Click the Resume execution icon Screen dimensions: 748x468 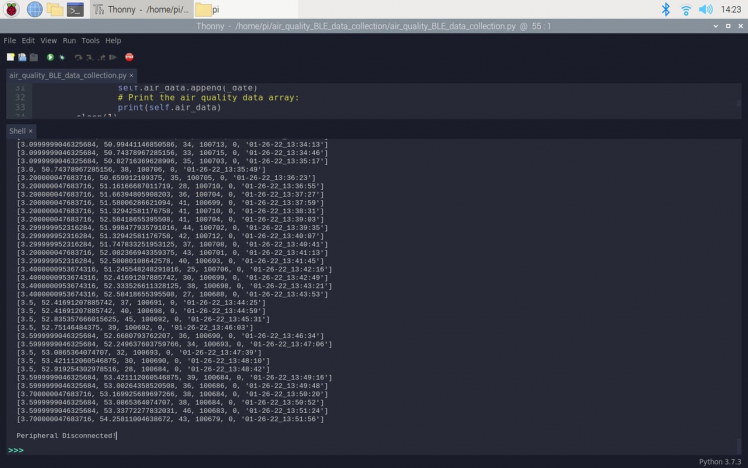pyautogui.click(x=111, y=57)
